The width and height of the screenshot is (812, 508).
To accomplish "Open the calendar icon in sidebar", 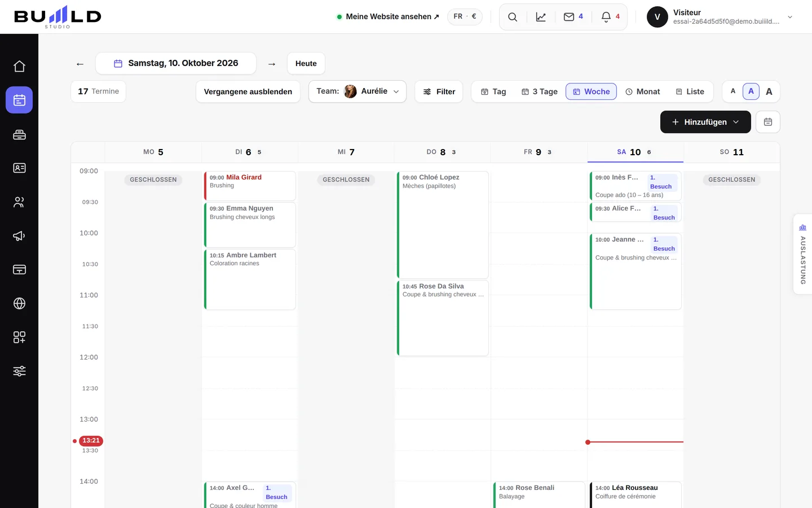I will click(x=19, y=100).
